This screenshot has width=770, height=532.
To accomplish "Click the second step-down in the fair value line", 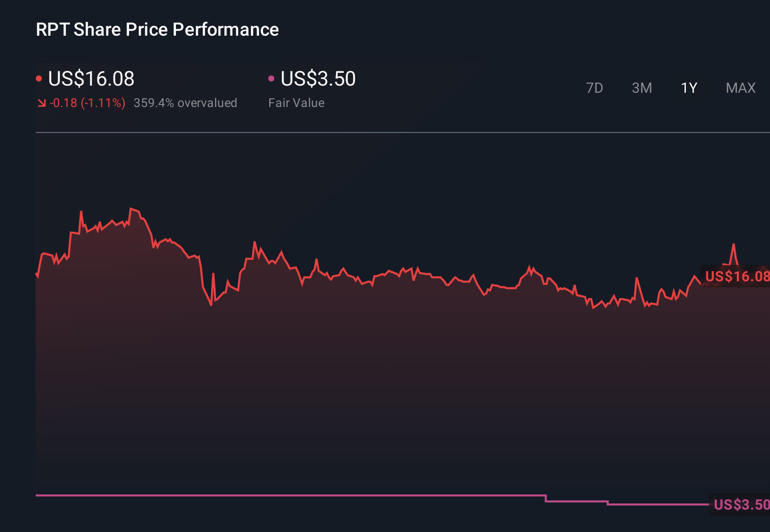I will point(608,503).
